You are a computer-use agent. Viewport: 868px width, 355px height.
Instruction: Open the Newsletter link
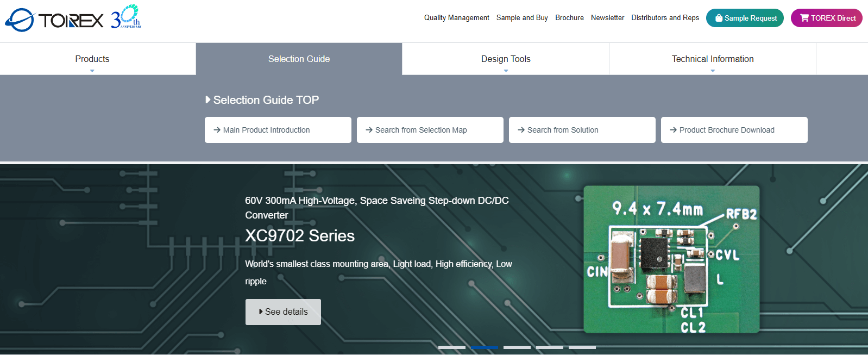(607, 18)
